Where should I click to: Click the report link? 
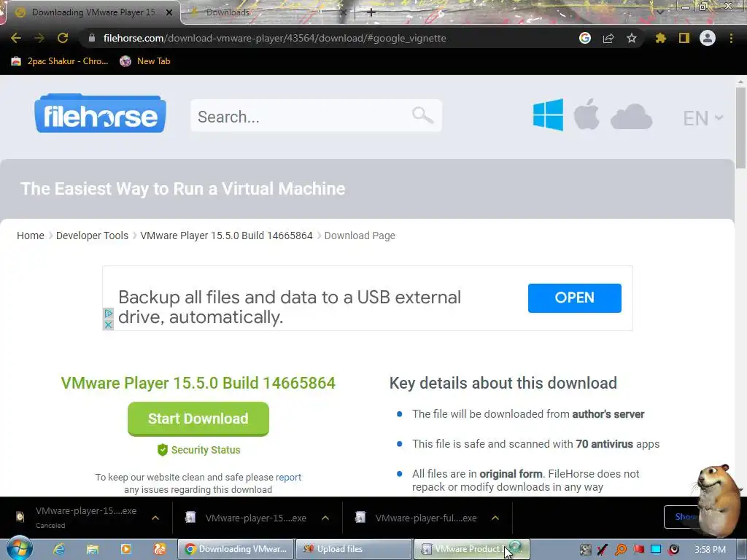[x=288, y=477]
